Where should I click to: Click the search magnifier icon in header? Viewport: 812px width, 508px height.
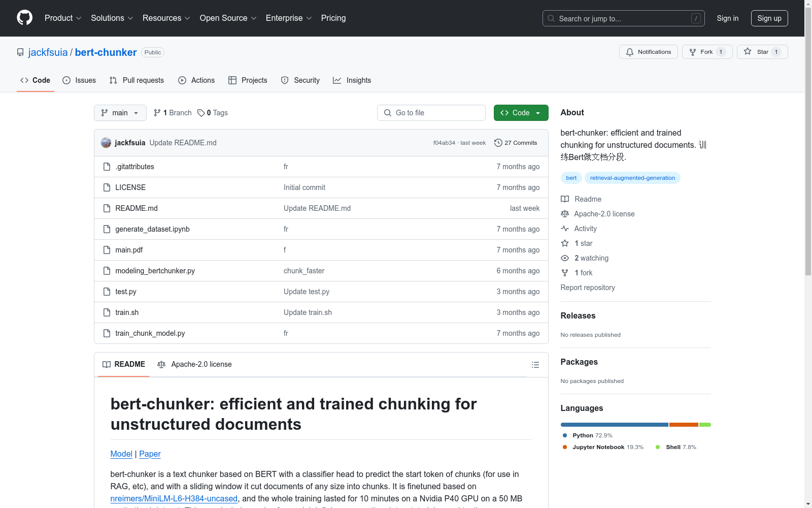(551, 18)
